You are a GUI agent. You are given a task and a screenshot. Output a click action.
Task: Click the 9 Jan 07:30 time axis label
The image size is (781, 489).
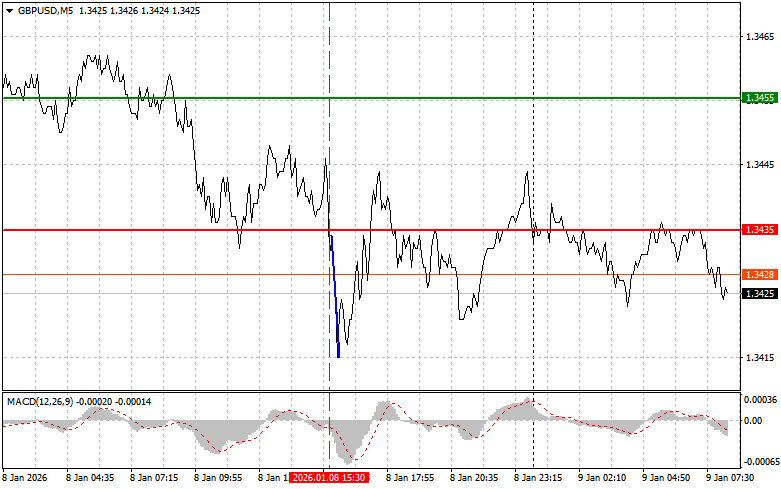(x=730, y=479)
